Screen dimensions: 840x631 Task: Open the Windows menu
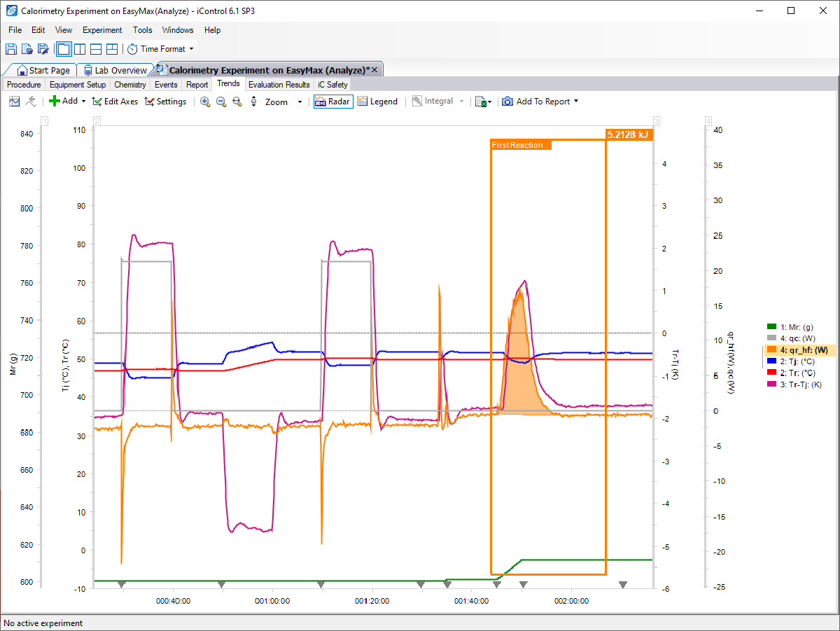point(178,30)
